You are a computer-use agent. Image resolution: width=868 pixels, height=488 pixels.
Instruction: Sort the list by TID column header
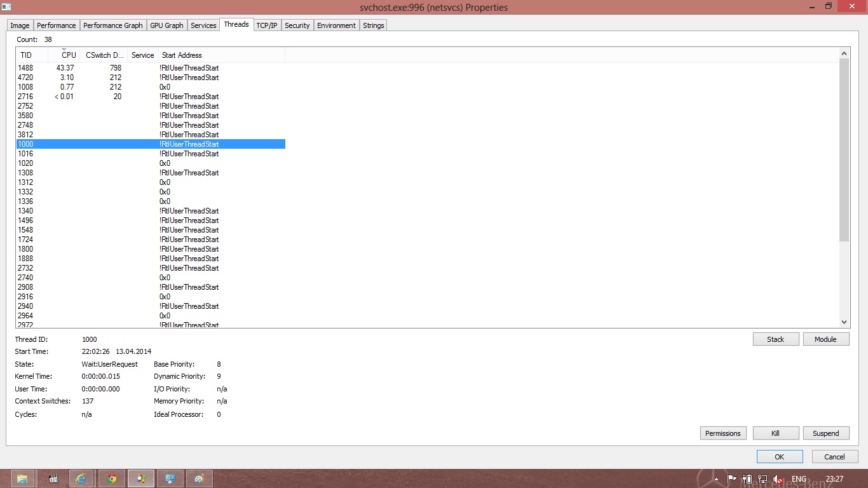(x=26, y=55)
